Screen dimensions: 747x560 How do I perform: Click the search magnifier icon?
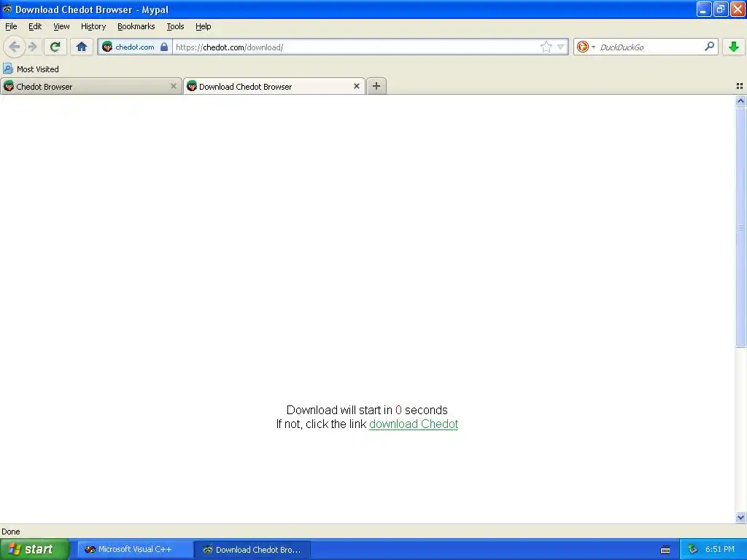709,47
